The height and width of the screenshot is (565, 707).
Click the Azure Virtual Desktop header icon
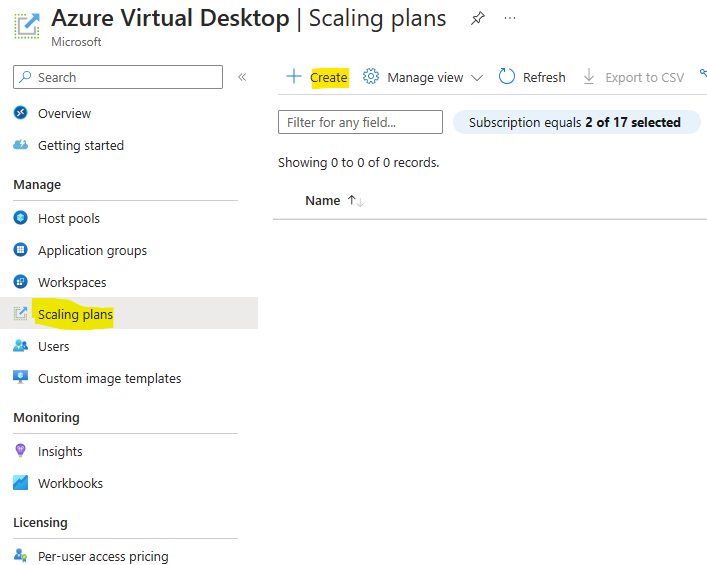coord(27,26)
